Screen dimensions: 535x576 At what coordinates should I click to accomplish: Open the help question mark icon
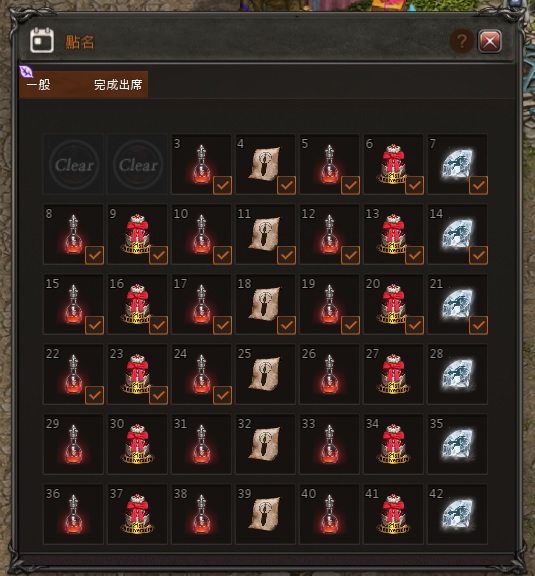coord(462,41)
